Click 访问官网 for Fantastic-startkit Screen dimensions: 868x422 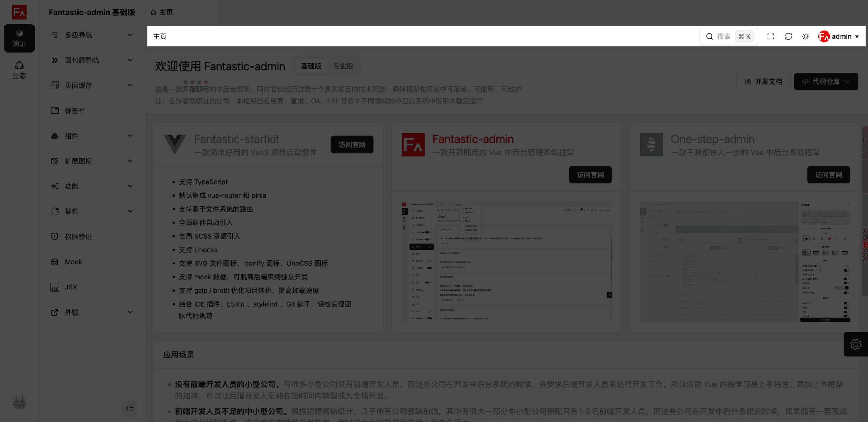click(352, 144)
